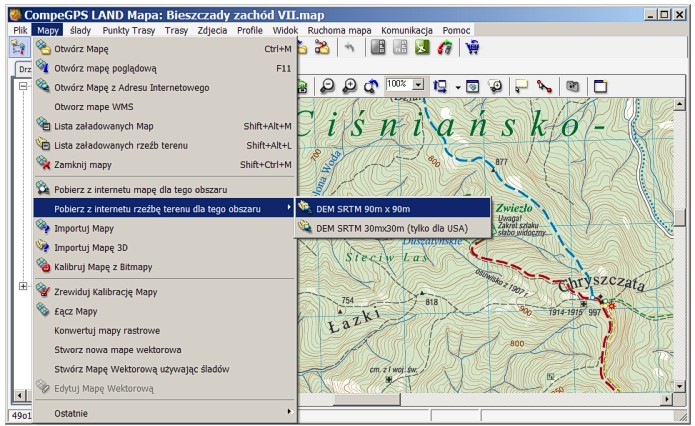Click Pobierz z internetu rzeźbę terenu entry
Viewport: 695px width, 426px height.
point(164,209)
